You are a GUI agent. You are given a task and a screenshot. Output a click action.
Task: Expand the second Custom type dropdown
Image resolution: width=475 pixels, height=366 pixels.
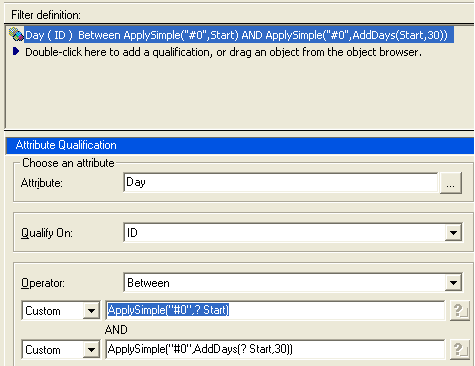click(91, 350)
